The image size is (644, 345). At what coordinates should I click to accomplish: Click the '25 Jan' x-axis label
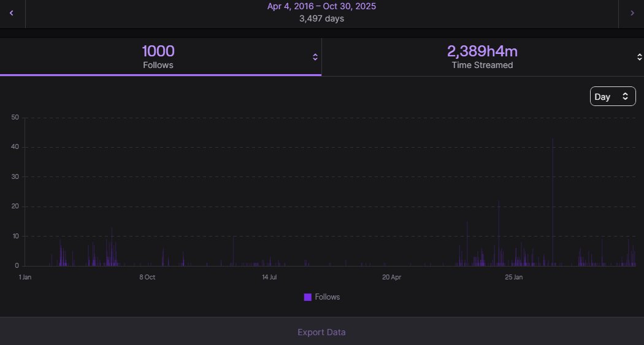[x=514, y=278]
